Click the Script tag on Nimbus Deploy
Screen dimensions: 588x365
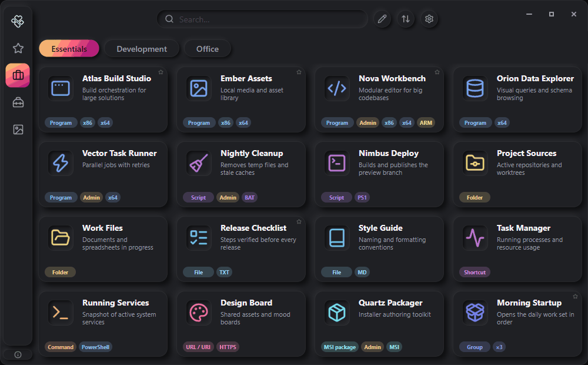[x=336, y=198]
